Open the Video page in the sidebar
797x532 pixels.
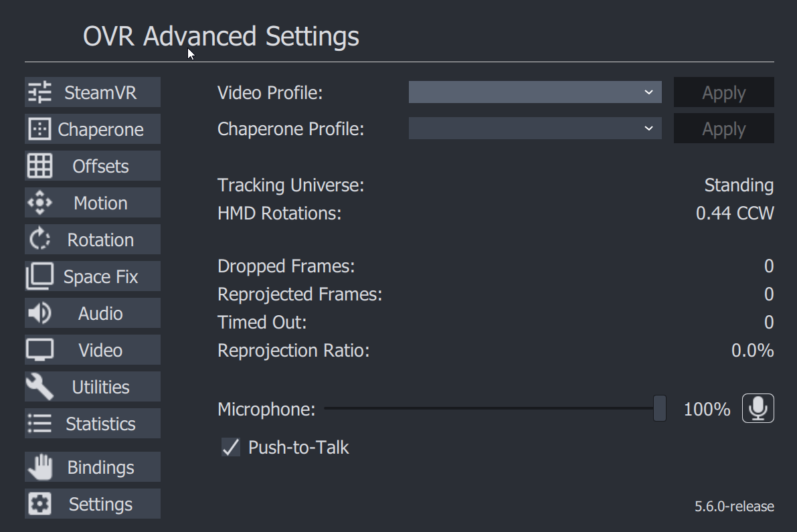(92, 349)
